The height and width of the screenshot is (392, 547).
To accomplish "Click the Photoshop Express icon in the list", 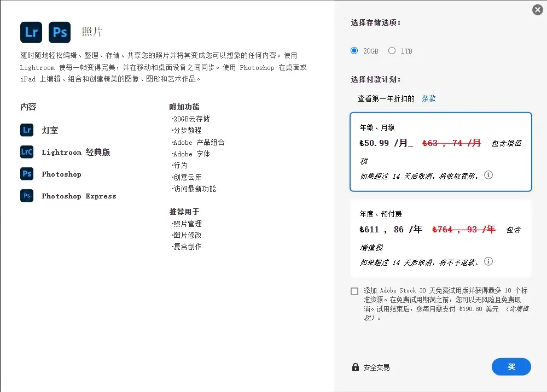I will tap(27, 196).
